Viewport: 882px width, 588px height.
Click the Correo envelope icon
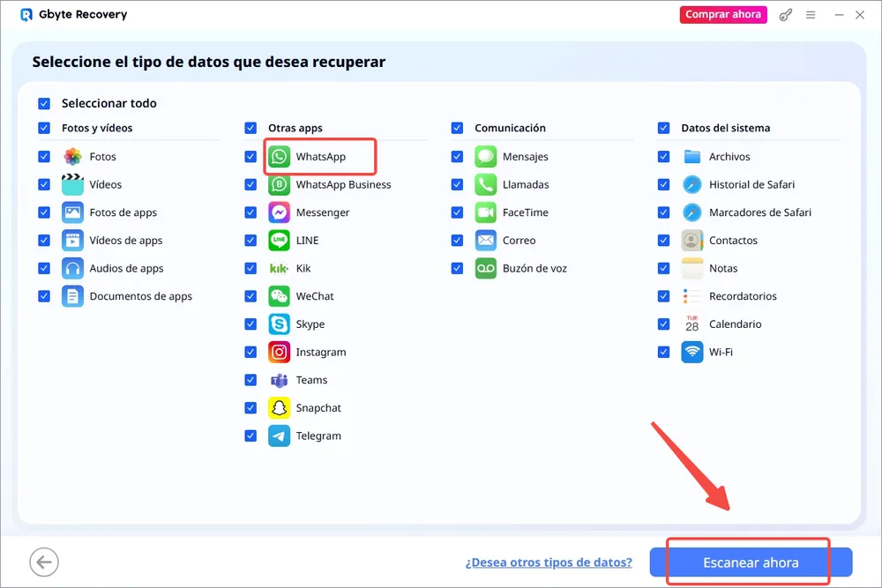[485, 241]
